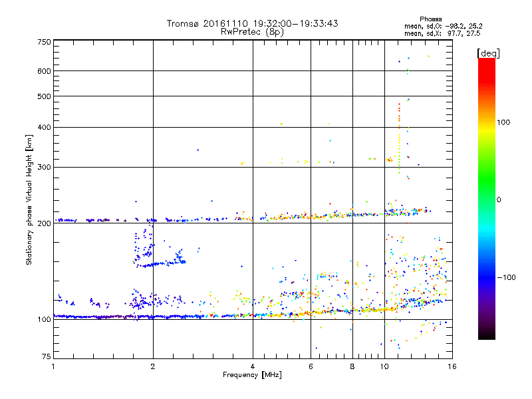Click the '[deg]' colorbar unit label
The width and height of the screenshot is (532, 399).
tap(488, 53)
